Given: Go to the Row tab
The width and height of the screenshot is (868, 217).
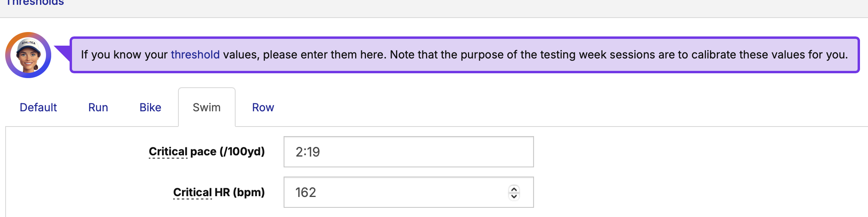Looking at the screenshot, I should click(x=263, y=107).
